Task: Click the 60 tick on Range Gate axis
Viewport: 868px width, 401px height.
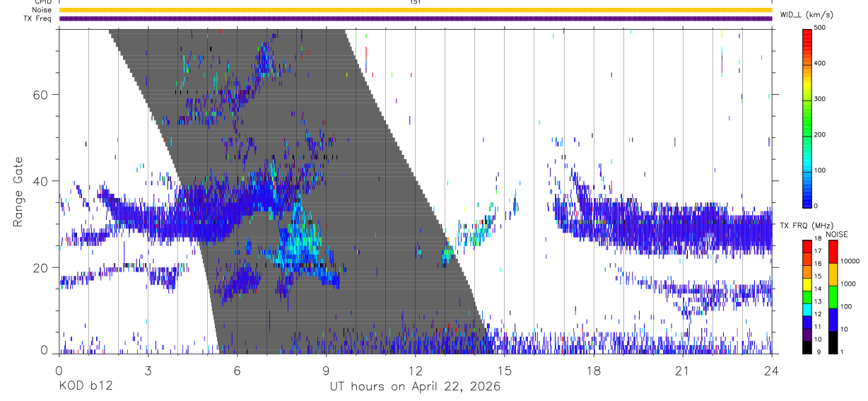Action: coord(40,94)
